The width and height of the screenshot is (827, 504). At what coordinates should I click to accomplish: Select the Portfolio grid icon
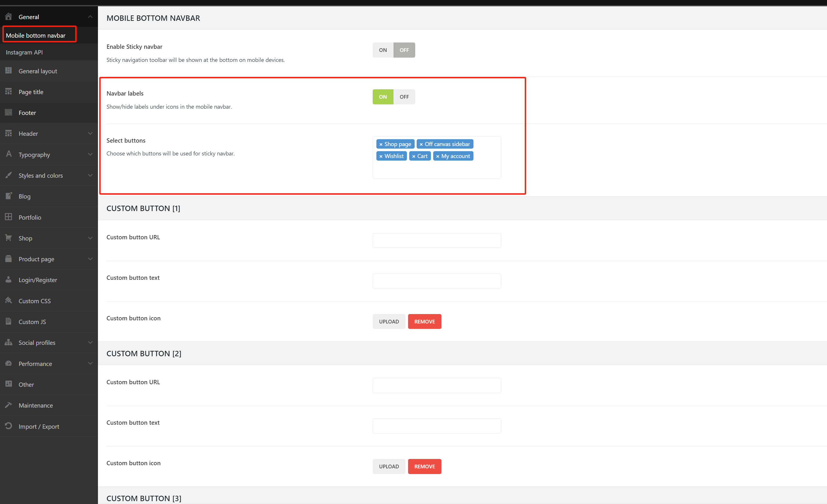point(8,217)
